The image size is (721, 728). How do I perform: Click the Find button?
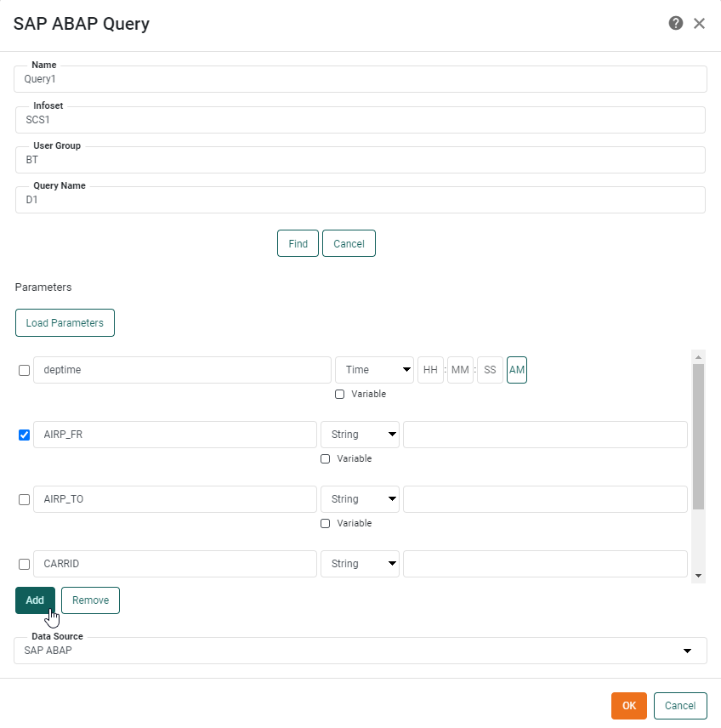point(298,243)
